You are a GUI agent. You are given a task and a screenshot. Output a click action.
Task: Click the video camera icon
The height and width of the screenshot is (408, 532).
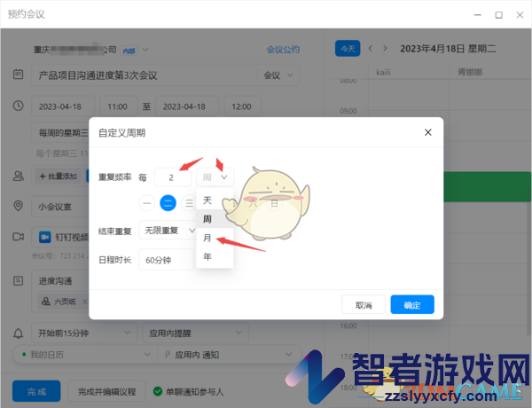[19, 237]
